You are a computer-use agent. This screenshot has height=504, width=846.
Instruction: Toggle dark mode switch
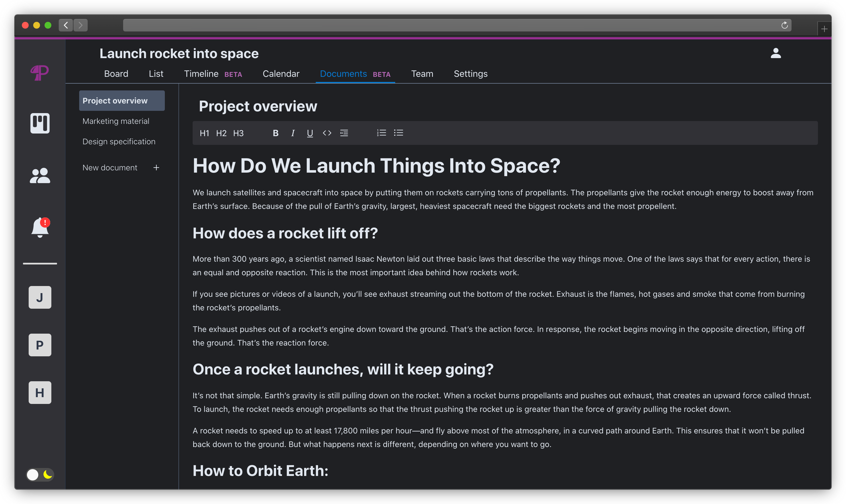[x=40, y=475]
